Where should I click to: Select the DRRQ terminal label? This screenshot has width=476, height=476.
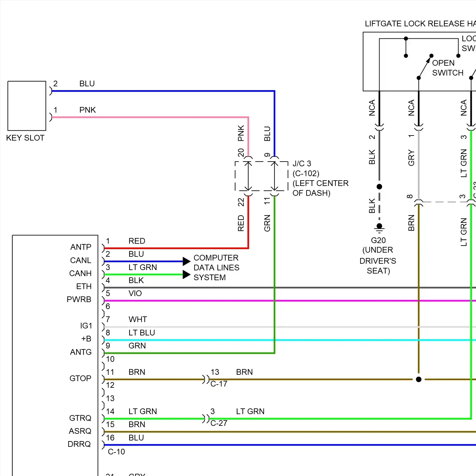(79, 444)
